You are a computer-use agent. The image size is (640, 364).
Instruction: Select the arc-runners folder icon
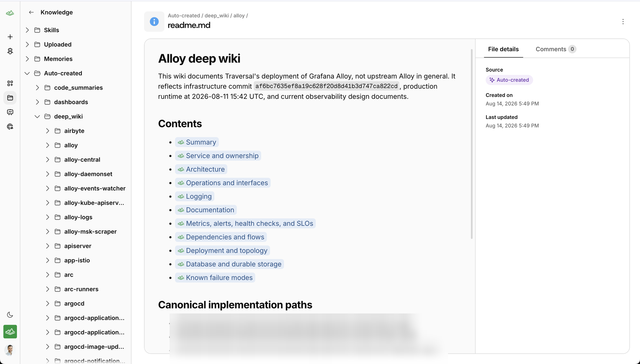tap(58, 289)
